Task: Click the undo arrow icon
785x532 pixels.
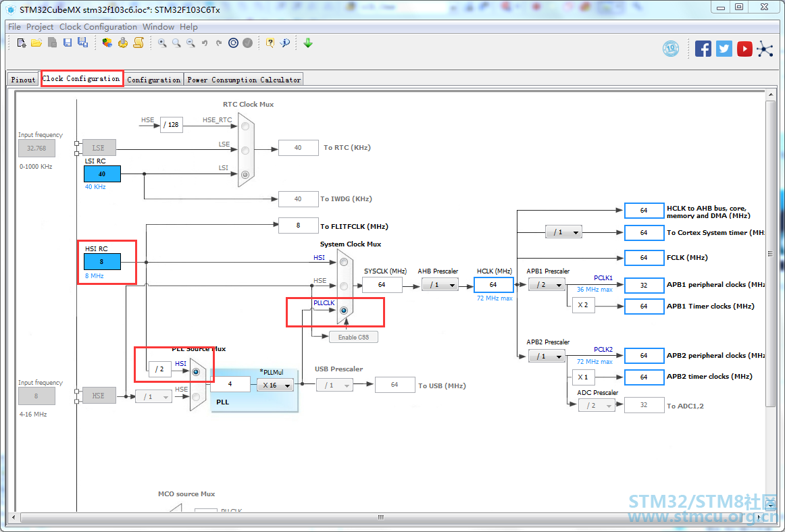Action: click(205, 43)
